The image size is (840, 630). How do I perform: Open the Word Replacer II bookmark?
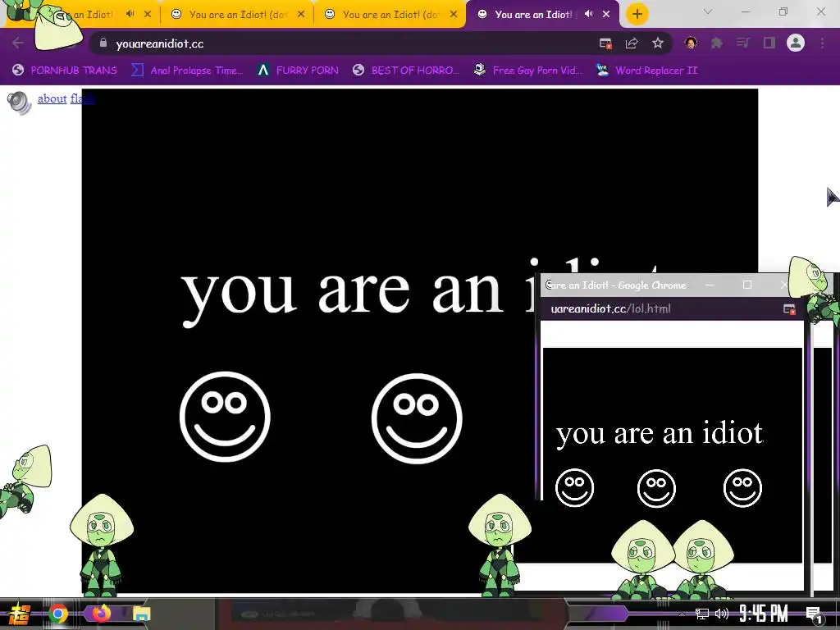tap(646, 71)
